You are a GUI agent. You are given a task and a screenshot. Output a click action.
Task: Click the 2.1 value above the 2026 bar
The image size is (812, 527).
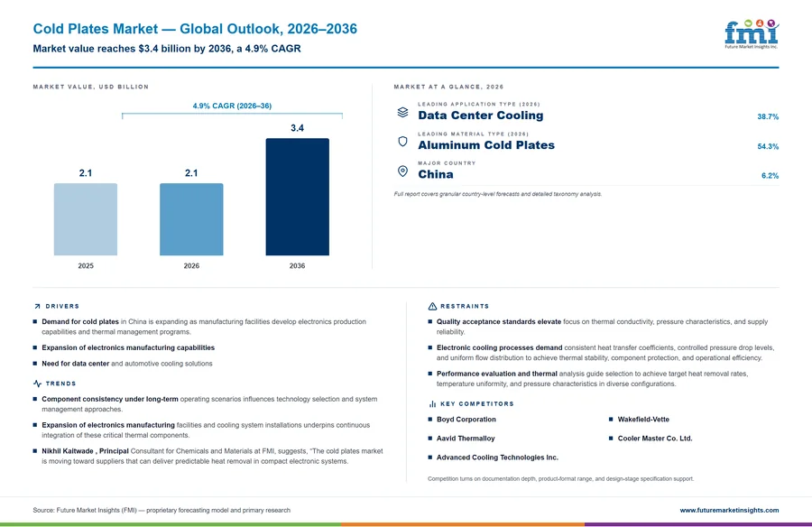(191, 173)
